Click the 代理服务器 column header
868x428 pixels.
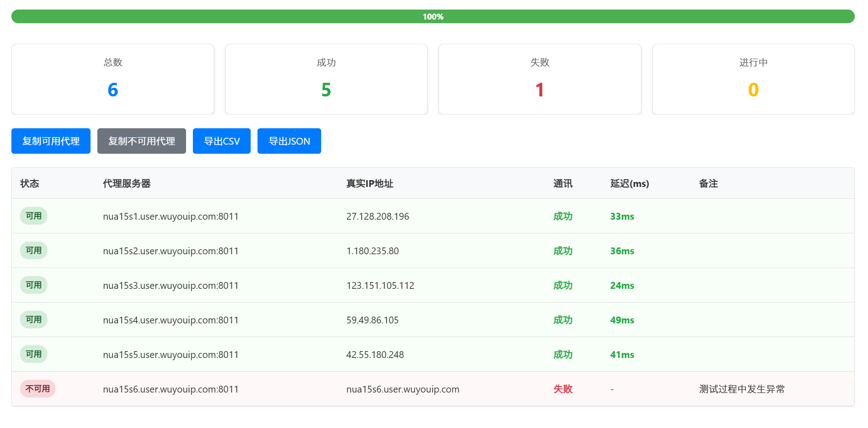point(126,183)
